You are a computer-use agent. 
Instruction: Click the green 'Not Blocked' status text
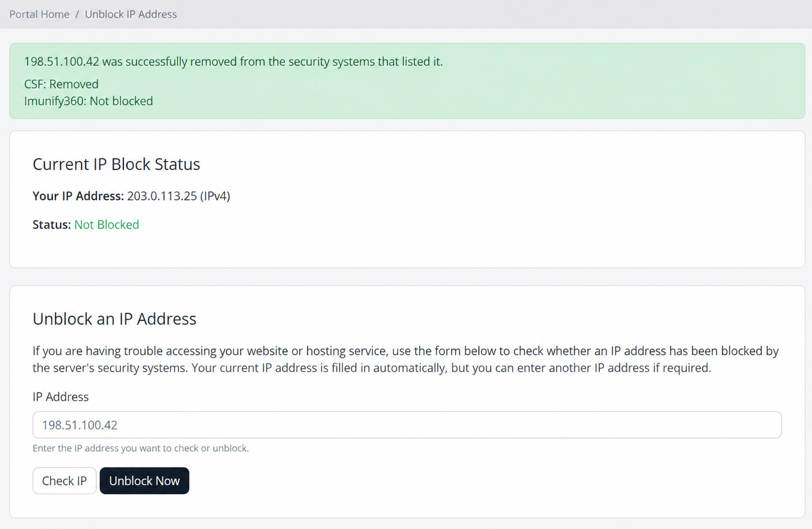(x=107, y=225)
